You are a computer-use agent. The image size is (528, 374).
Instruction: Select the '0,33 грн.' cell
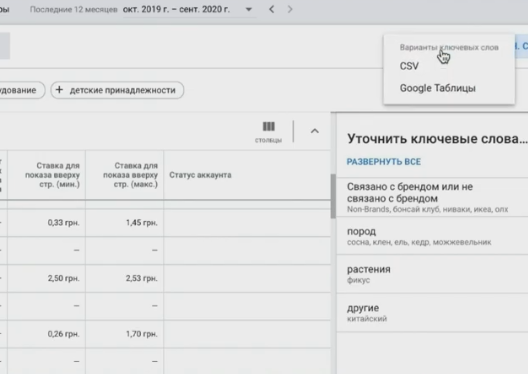pos(46,223)
